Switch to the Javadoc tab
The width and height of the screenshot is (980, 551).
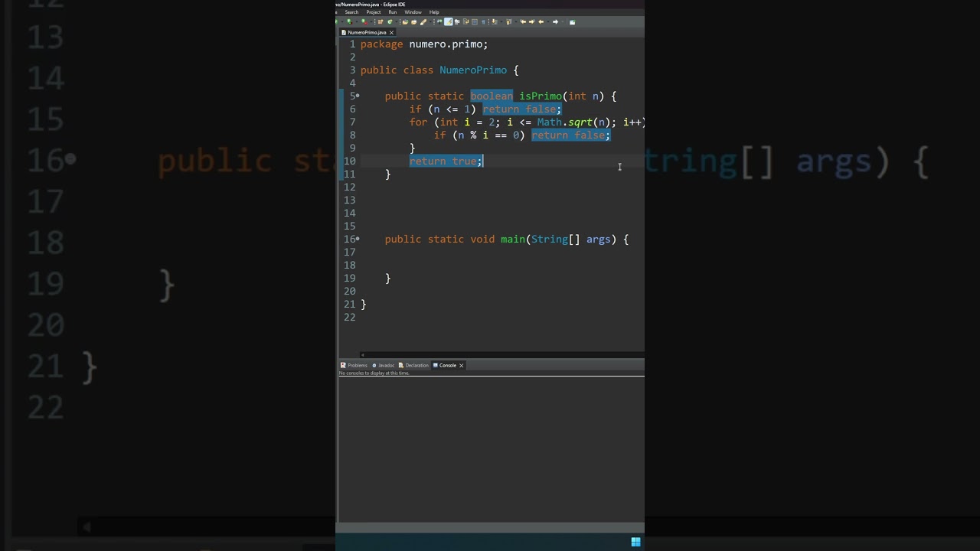coord(384,366)
